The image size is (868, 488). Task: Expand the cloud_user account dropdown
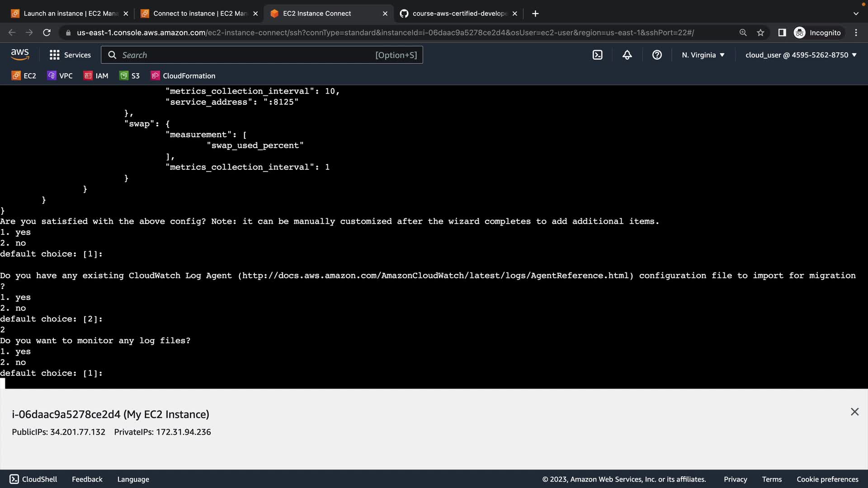point(801,55)
